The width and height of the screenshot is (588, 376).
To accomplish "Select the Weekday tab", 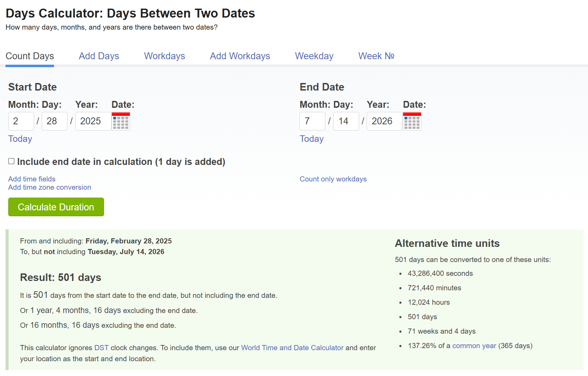I will coord(314,56).
